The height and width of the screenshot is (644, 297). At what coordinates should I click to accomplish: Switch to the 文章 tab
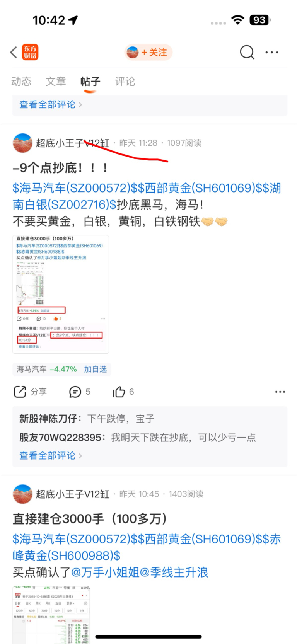[56, 81]
